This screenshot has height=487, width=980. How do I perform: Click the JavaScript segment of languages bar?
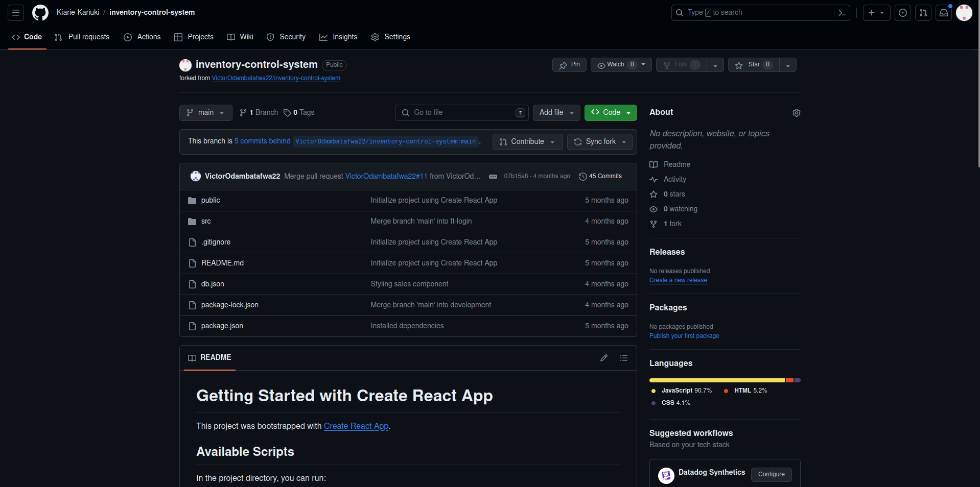pyautogui.click(x=716, y=380)
